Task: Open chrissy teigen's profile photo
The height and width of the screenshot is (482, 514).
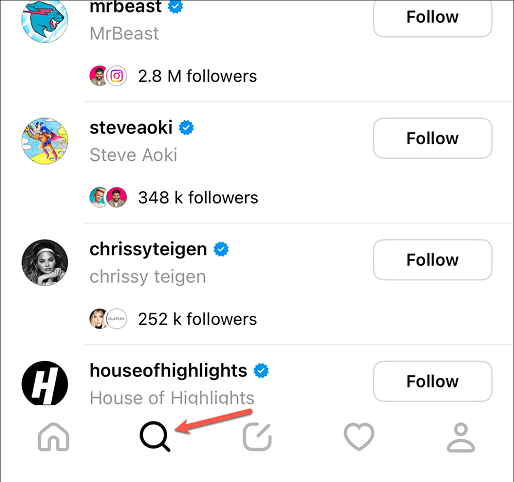Action: click(45, 262)
